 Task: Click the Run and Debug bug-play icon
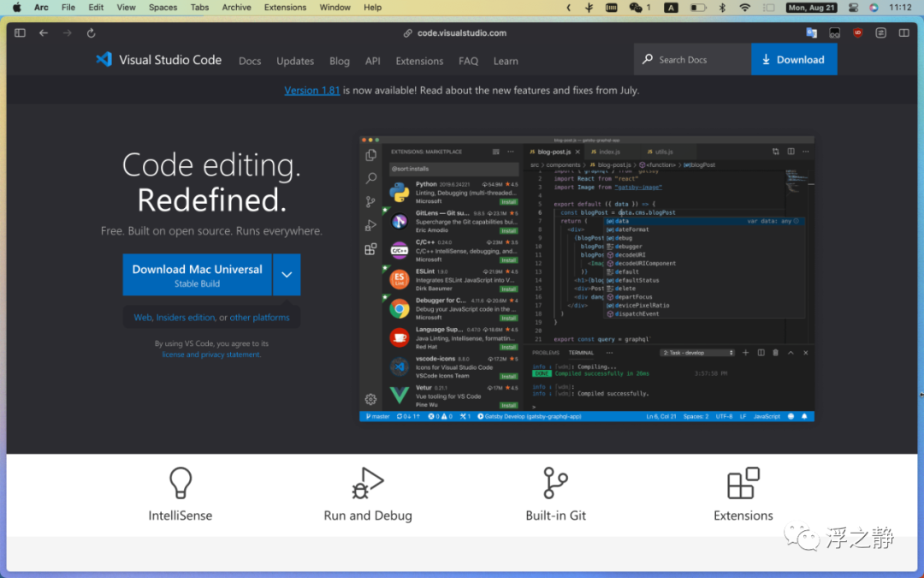click(x=368, y=483)
